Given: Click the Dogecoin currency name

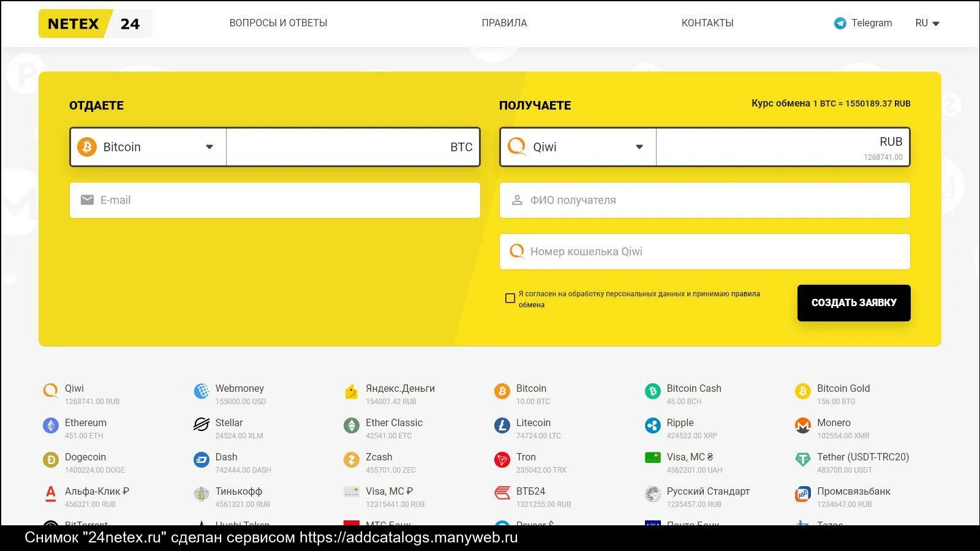Looking at the screenshot, I should [85, 457].
